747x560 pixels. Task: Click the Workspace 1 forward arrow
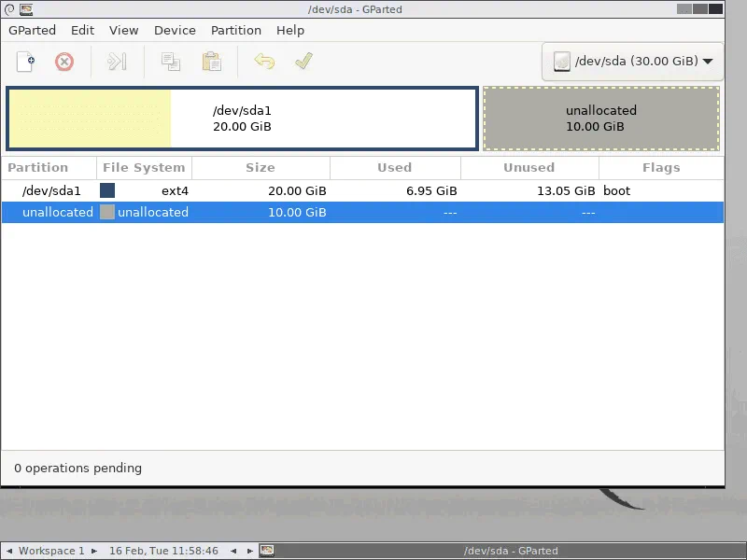coord(92,551)
